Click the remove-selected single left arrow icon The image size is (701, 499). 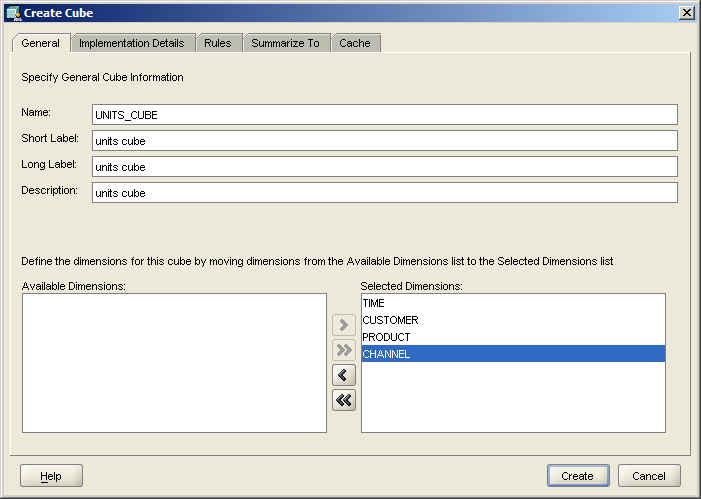pos(344,375)
